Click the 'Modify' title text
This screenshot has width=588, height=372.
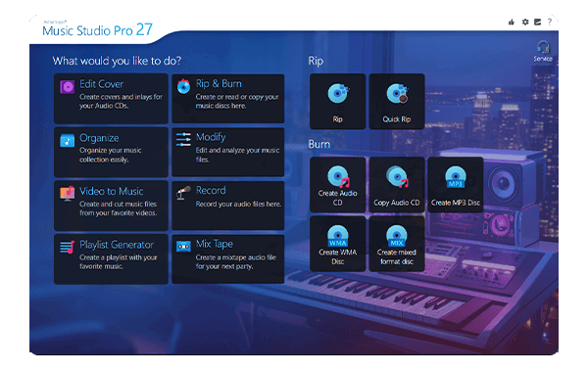pyautogui.click(x=211, y=137)
